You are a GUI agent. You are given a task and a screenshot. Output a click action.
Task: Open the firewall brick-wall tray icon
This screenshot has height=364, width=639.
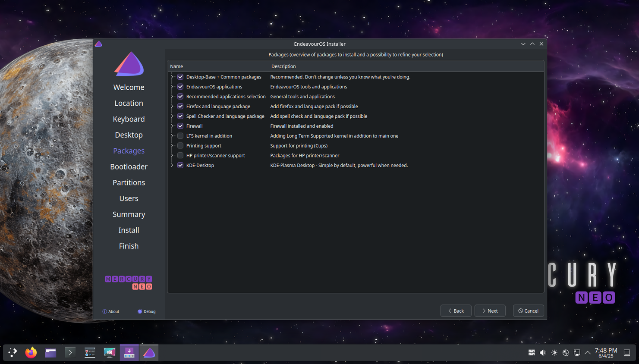(x=532, y=353)
